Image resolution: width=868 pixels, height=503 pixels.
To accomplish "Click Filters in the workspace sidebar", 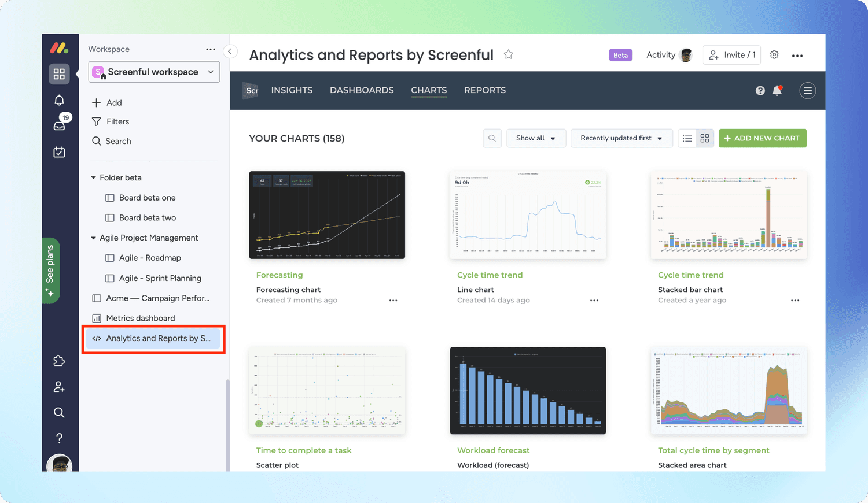I will tap(111, 121).
